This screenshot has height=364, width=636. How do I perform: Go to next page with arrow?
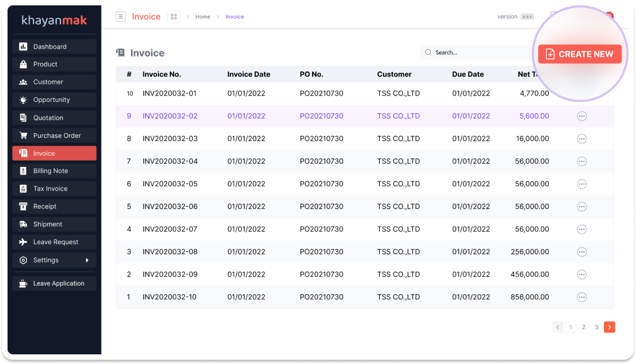pos(609,327)
